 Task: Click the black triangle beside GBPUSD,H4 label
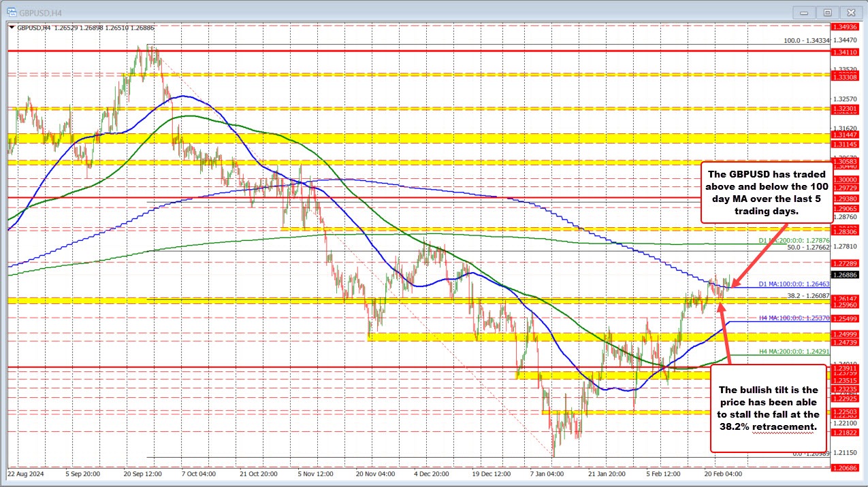(x=11, y=27)
